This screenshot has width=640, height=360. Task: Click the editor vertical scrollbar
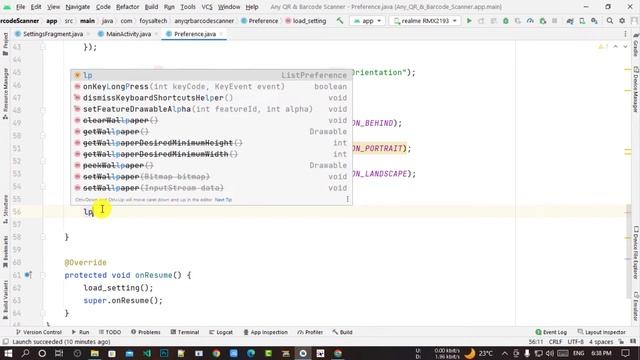628,251
